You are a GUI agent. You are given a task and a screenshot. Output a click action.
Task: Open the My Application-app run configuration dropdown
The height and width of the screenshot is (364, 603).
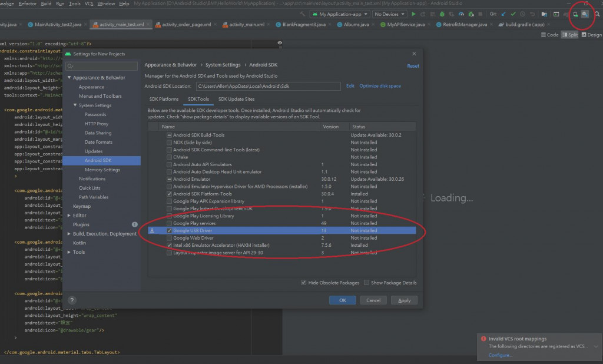tap(340, 14)
